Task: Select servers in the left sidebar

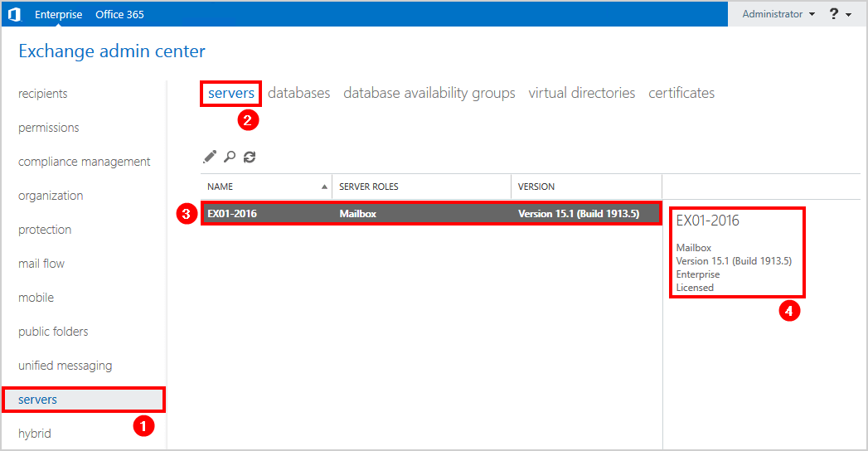Action: (x=84, y=400)
